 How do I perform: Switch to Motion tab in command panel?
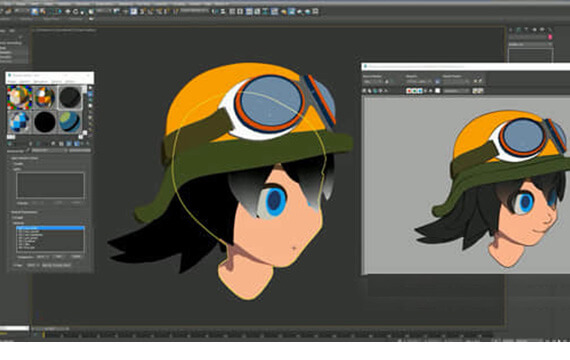click(x=534, y=30)
